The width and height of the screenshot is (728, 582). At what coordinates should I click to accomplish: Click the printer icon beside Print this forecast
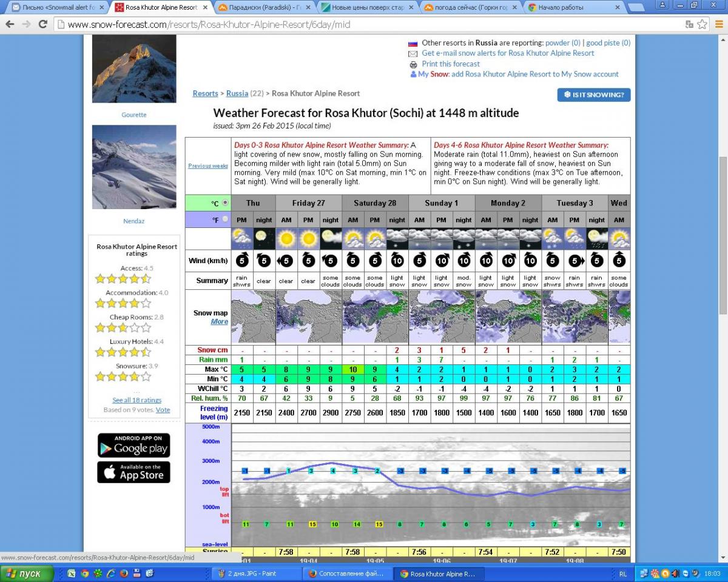[413, 64]
